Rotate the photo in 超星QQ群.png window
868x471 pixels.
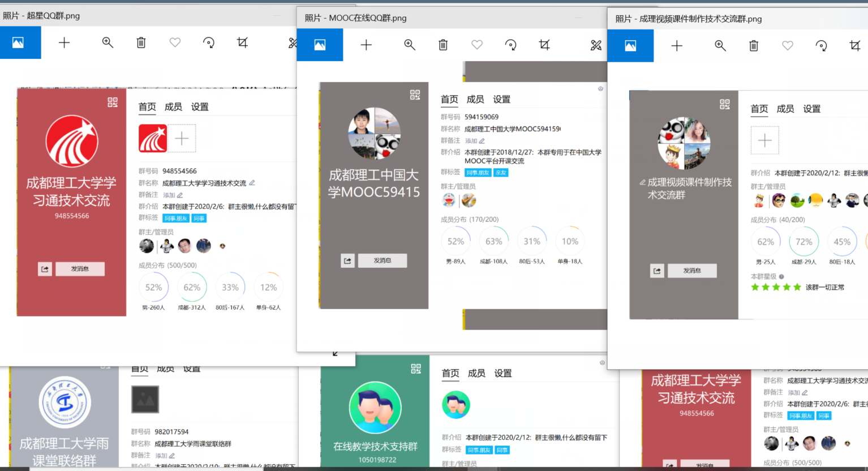point(209,42)
